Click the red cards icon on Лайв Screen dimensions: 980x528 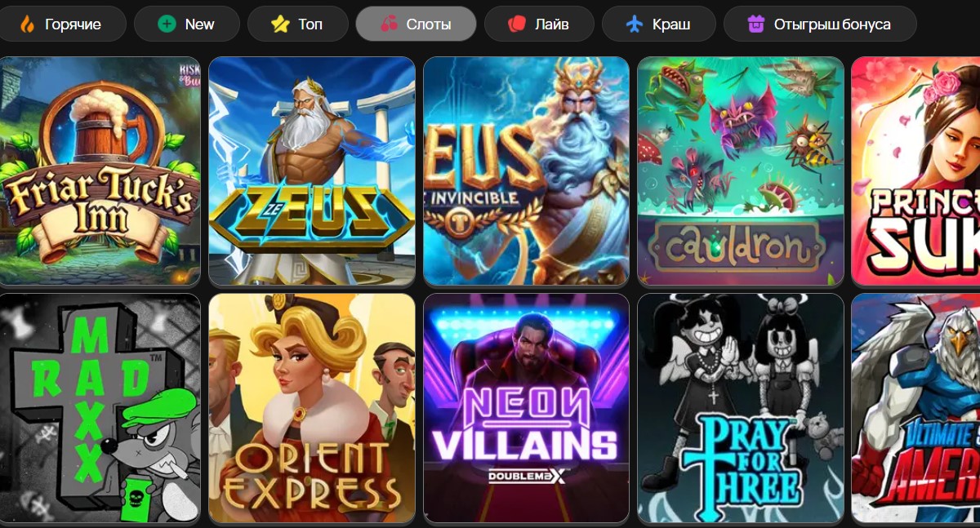point(516,24)
